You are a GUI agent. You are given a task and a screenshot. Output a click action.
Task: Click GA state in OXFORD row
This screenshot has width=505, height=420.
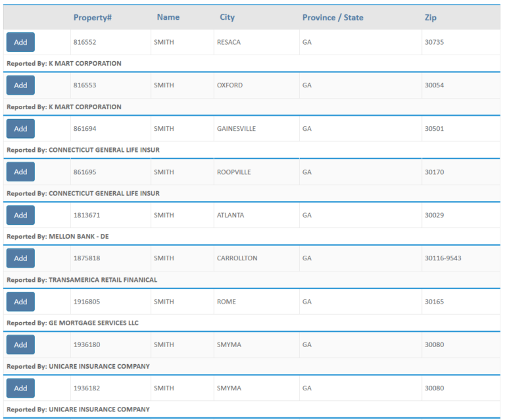pyautogui.click(x=306, y=85)
